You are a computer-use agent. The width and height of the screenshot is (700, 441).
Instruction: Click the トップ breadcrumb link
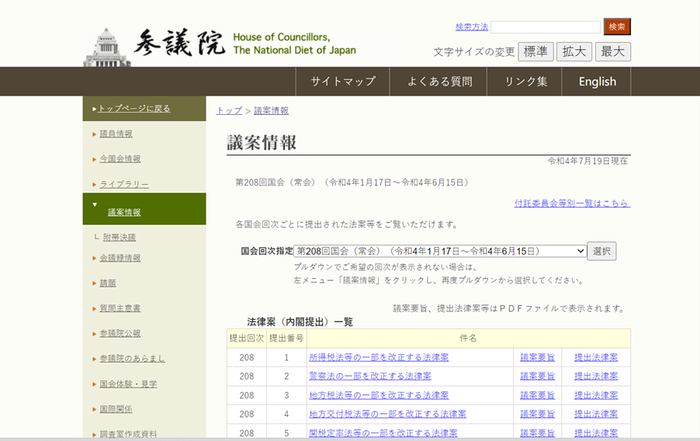[229, 111]
